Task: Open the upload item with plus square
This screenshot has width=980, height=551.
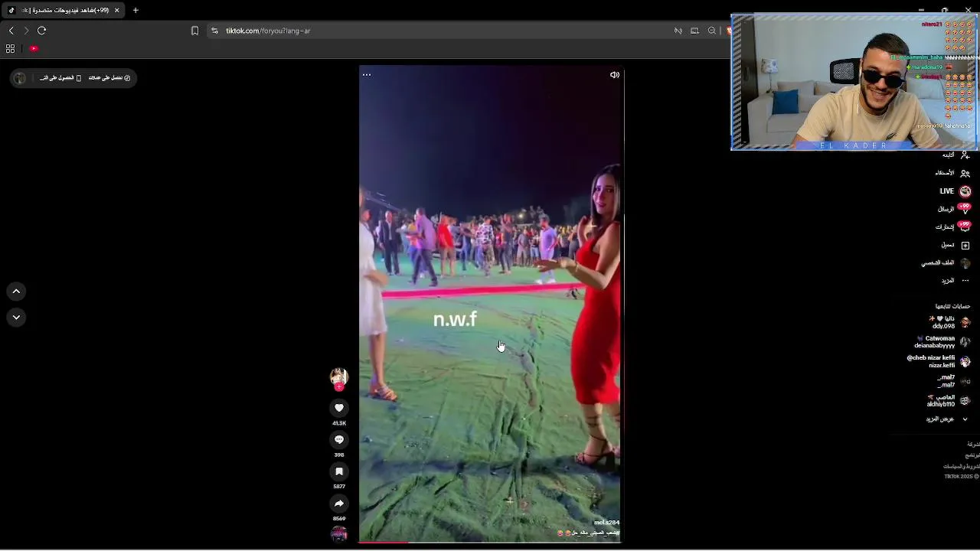Action: point(955,245)
